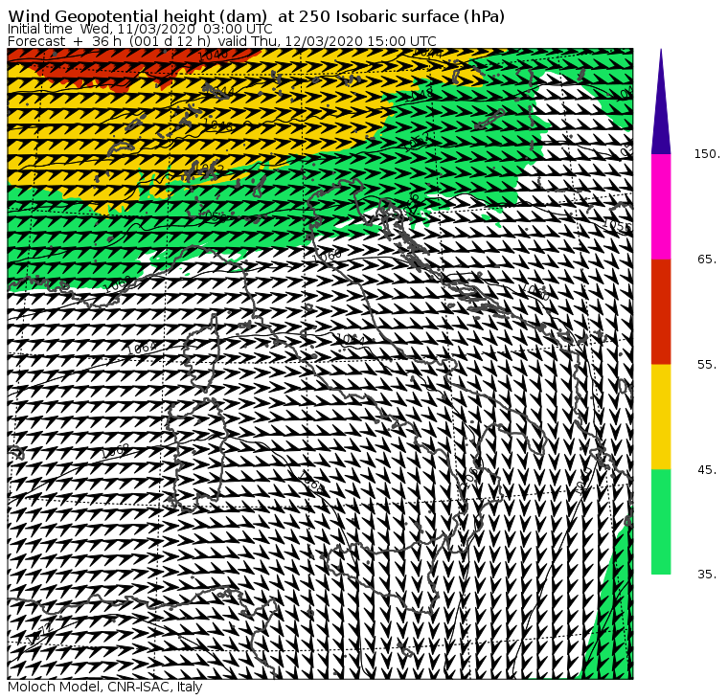Click the legend value '150.'

(x=707, y=154)
